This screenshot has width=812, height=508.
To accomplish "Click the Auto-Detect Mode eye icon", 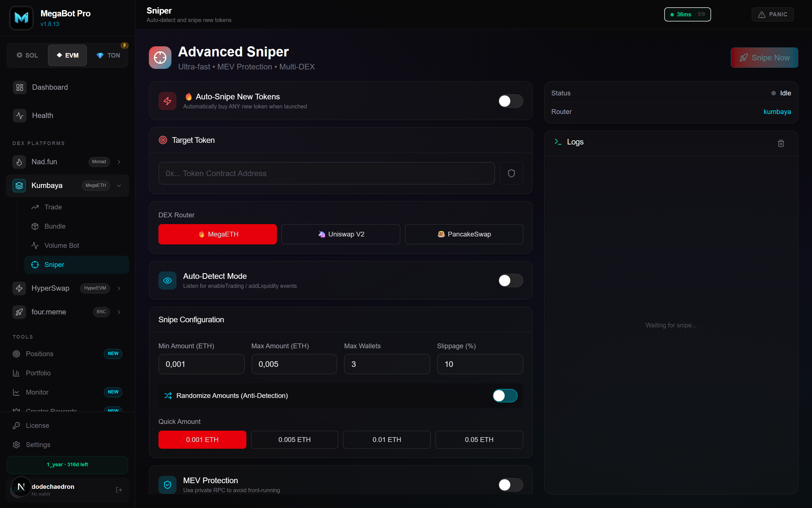I will 167,280.
